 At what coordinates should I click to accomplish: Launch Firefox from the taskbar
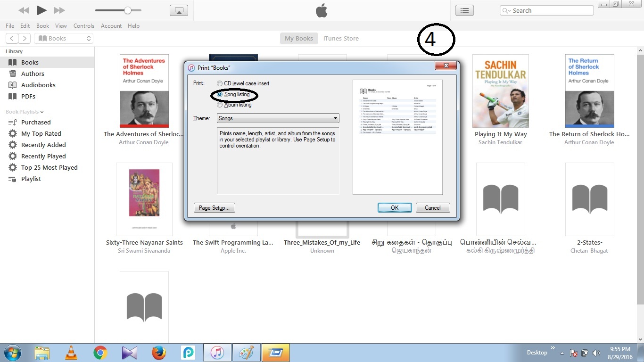pos(159,353)
